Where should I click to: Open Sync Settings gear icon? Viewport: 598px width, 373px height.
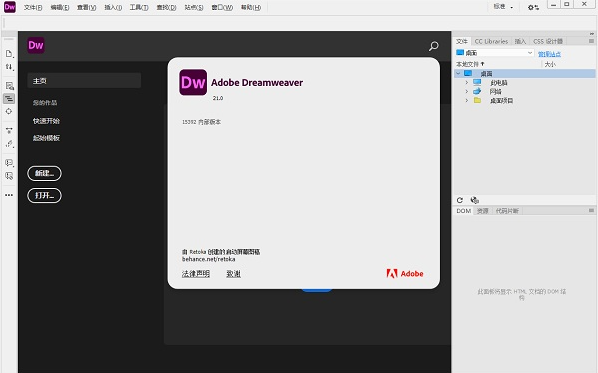pos(533,7)
